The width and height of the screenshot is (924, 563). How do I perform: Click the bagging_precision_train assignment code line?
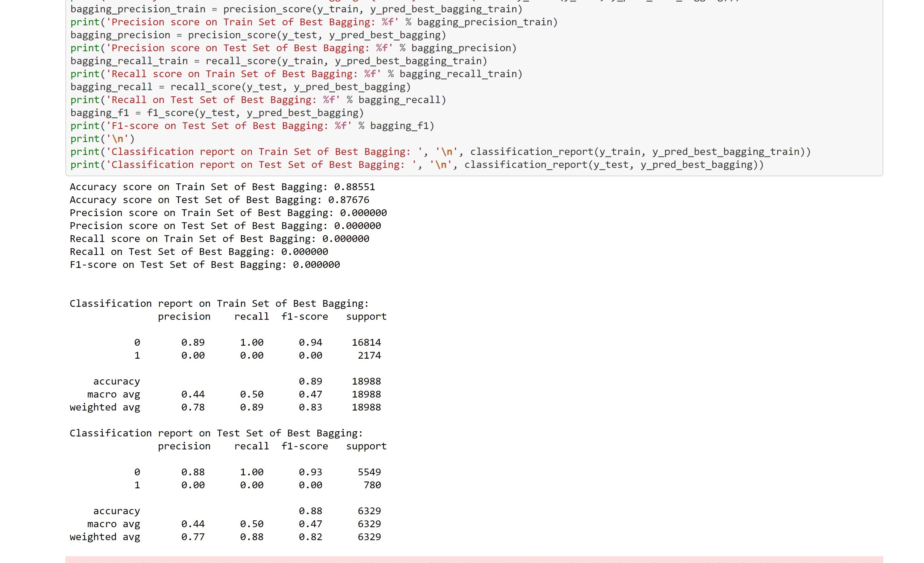pyautogui.click(x=296, y=9)
